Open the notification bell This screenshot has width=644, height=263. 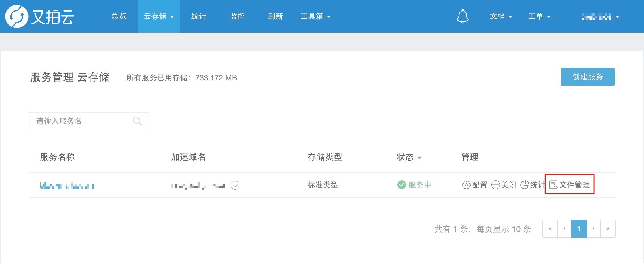coord(462,16)
